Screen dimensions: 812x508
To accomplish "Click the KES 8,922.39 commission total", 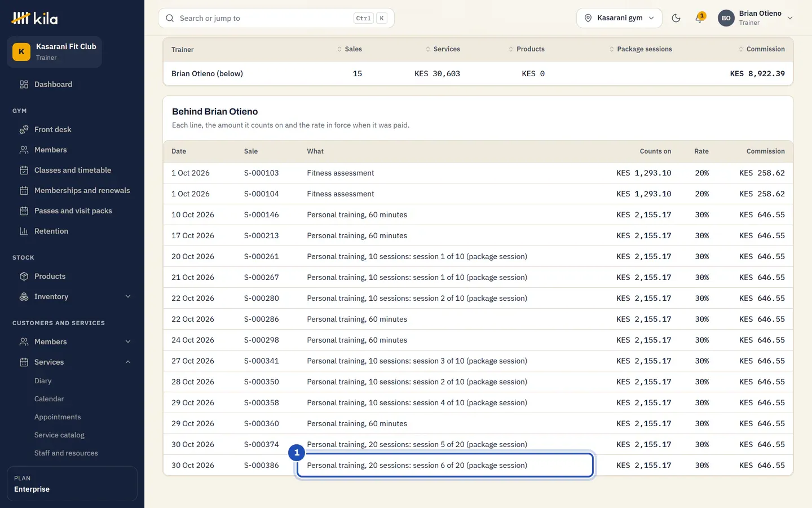I will coord(757,73).
